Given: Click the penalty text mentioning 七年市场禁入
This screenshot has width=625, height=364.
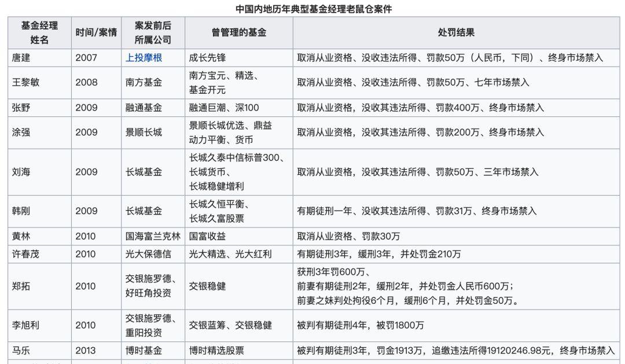Looking at the screenshot, I should click(x=413, y=83).
